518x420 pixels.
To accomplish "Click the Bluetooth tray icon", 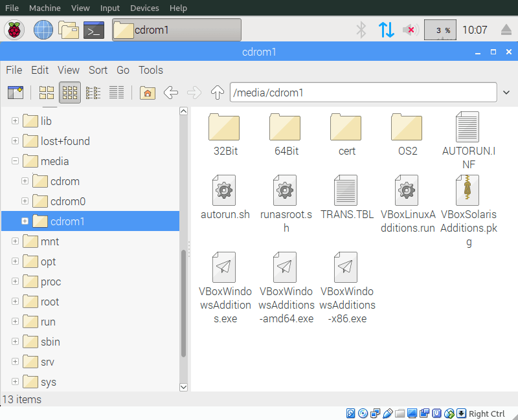I will pos(361,30).
